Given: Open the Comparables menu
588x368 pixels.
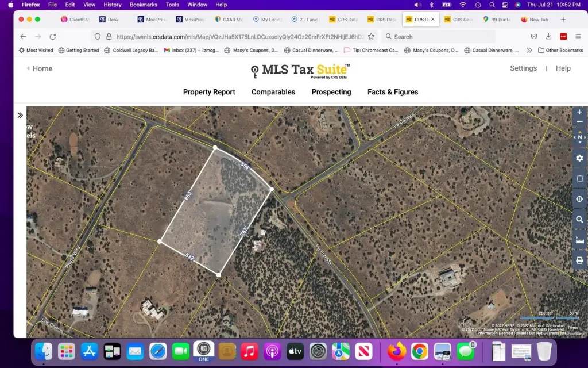Looking at the screenshot, I should click(x=273, y=92).
